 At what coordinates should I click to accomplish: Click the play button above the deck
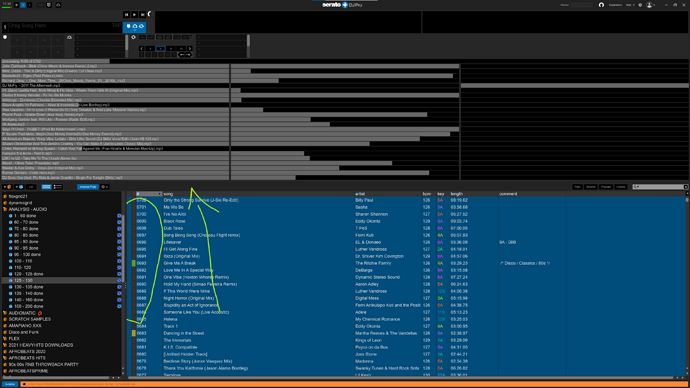(x=134, y=15)
